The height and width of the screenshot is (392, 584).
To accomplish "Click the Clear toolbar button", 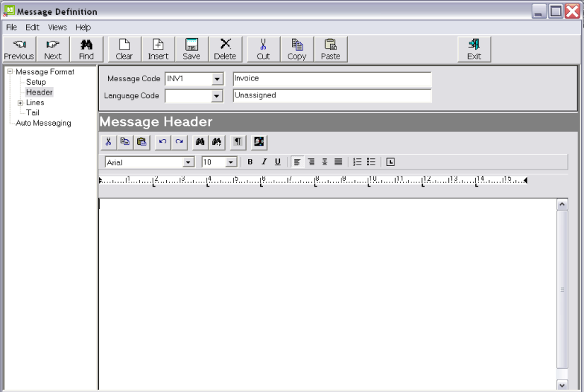I will tap(124, 49).
